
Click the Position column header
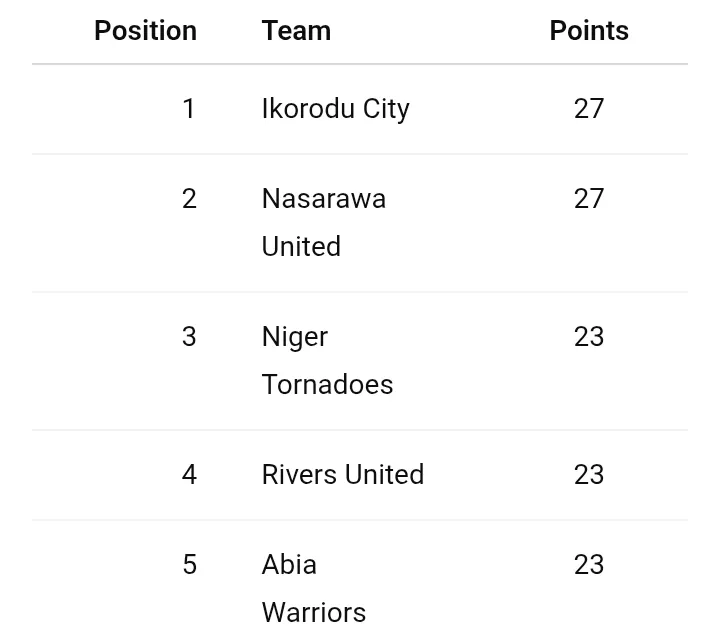click(145, 31)
